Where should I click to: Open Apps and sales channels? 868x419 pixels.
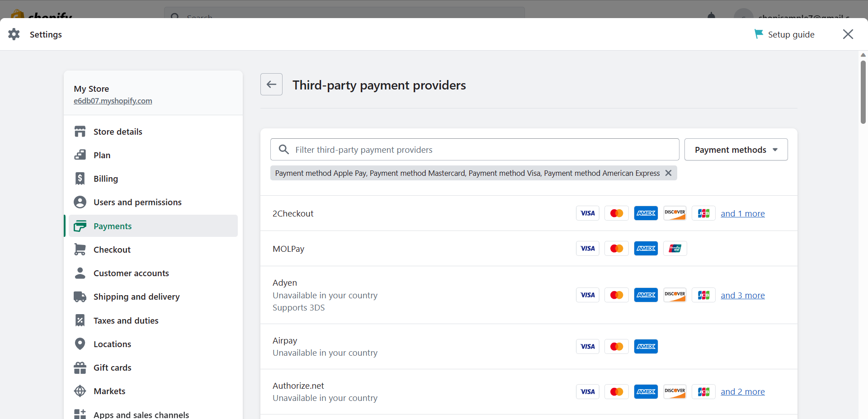point(153,414)
